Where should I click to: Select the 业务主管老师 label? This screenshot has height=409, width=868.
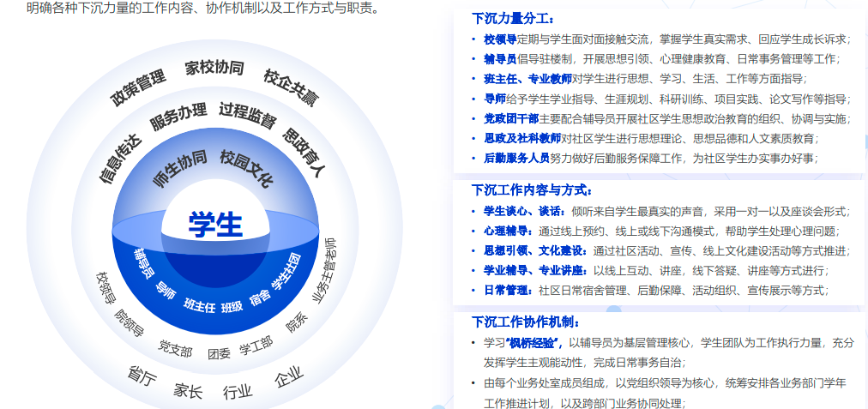click(324, 271)
